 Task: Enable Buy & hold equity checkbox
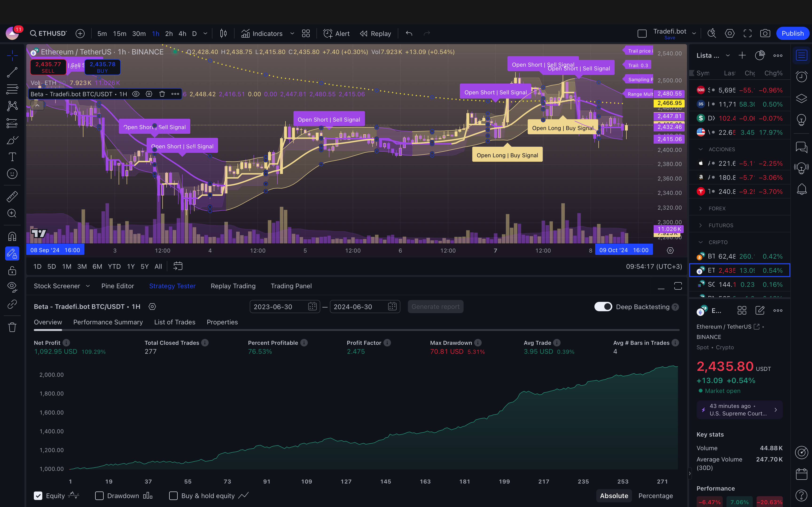[173, 495]
